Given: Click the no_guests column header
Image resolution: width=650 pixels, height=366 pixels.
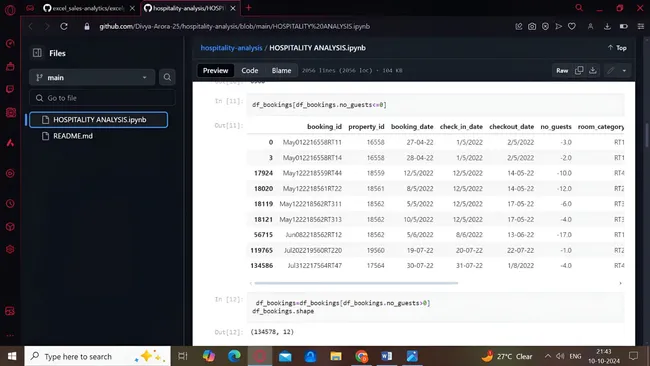Looking at the screenshot, I should (x=556, y=126).
